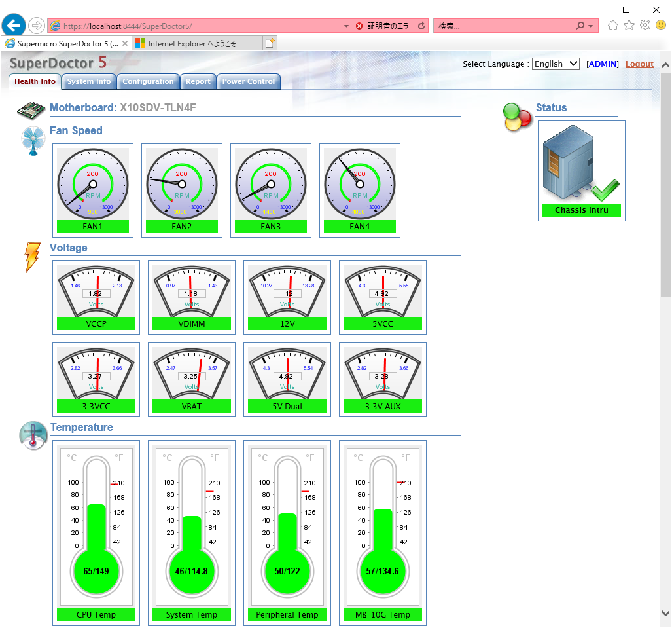Click the System Temp green label

192,615
